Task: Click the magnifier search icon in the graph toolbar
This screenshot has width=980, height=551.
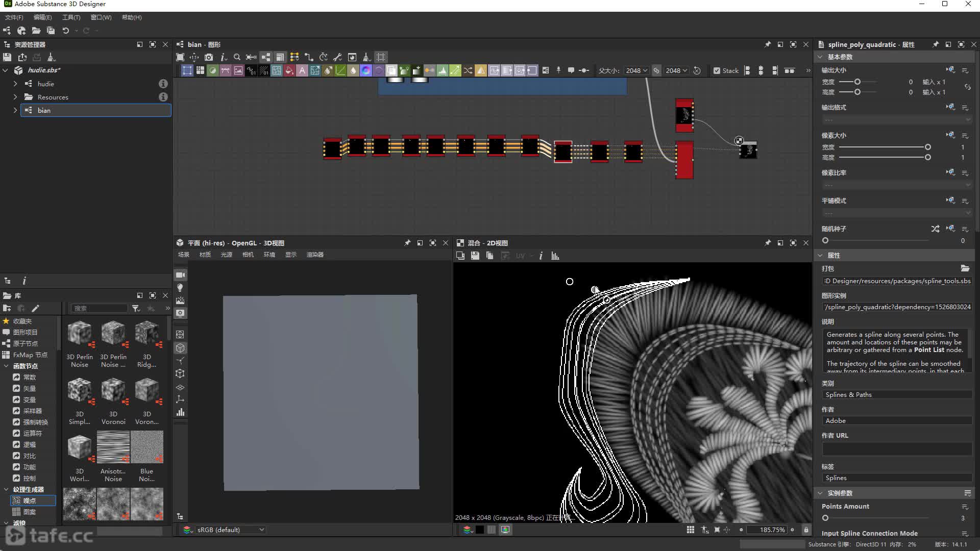Action: pos(237,57)
